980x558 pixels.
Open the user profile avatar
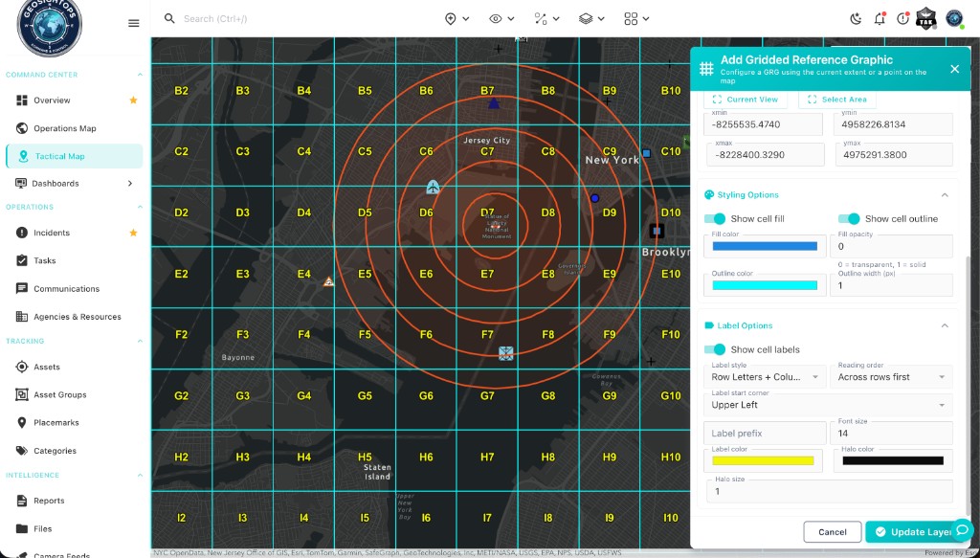coord(954,19)
